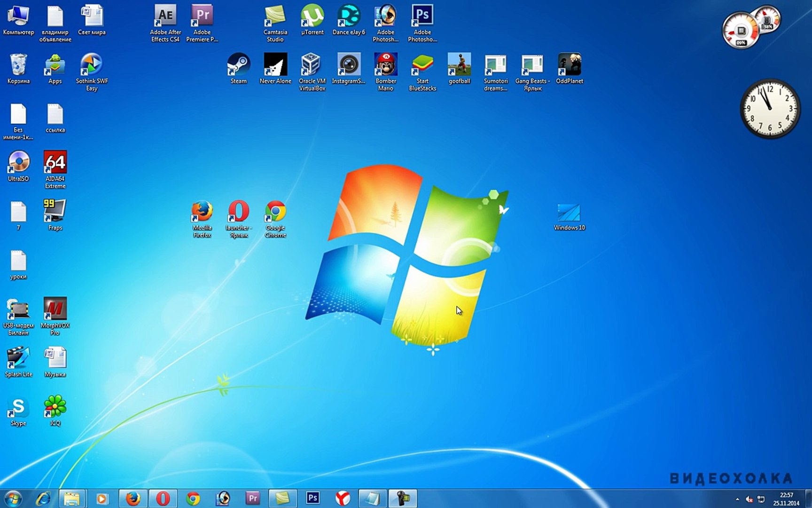Image resolution: width=812 pixels, height=508 pixels.
Task: Select the Never Alone game icon
Action: pos(275,68)
